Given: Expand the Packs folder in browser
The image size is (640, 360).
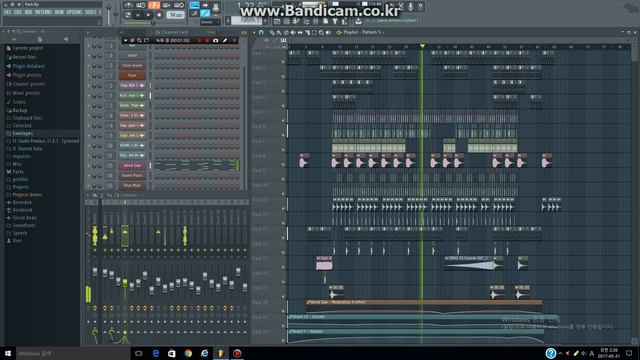Looking at the screenshot, I should coord(15,172).
